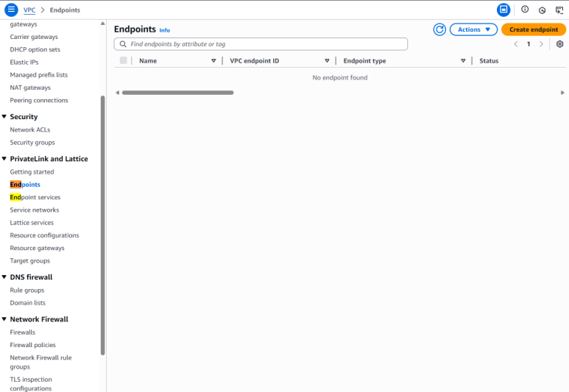
Task: Open Endpoint services in sidebar
Action: [x=35, y=197]
